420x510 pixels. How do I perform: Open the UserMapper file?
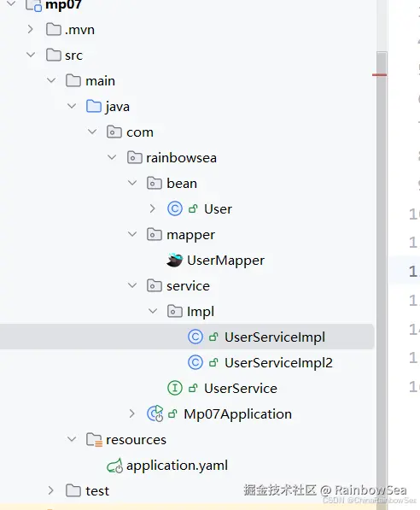pyautogui.click(x=225, y=261)
